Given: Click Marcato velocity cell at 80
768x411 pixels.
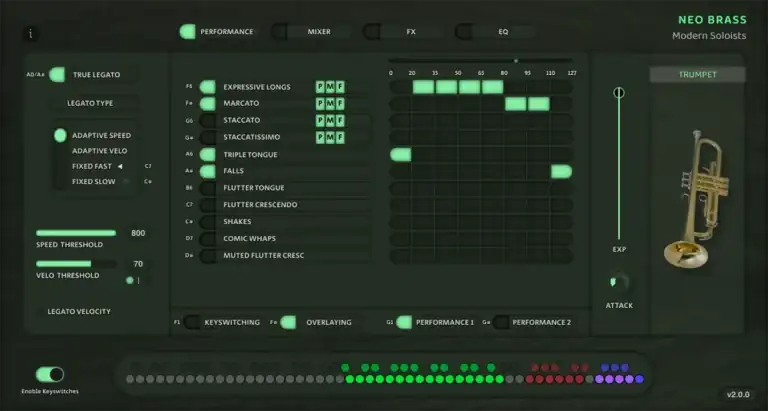Looking at the screenshot, I should [516, 104].
